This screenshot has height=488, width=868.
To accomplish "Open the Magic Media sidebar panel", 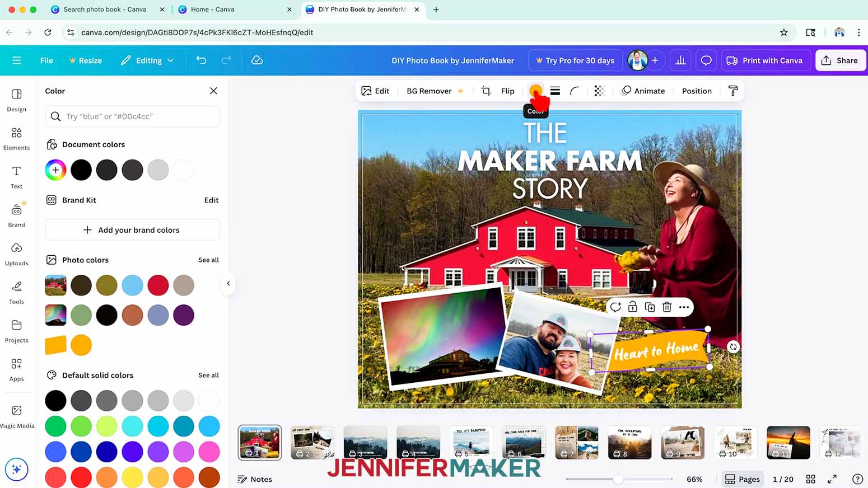I will pos(17,417).
